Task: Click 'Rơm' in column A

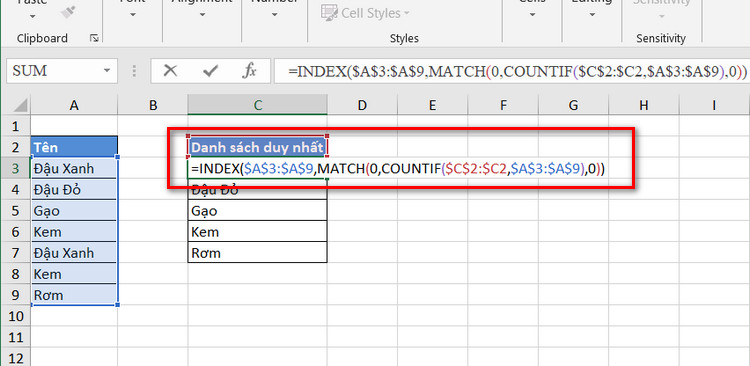Action: tap(74, 295)
